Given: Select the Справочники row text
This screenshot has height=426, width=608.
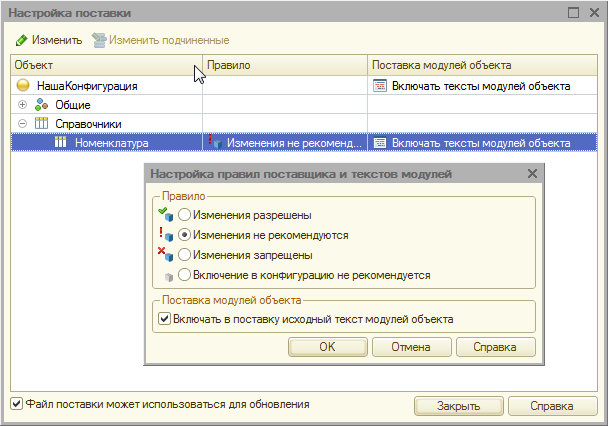Looking at the screenshot, I should 88,124.
